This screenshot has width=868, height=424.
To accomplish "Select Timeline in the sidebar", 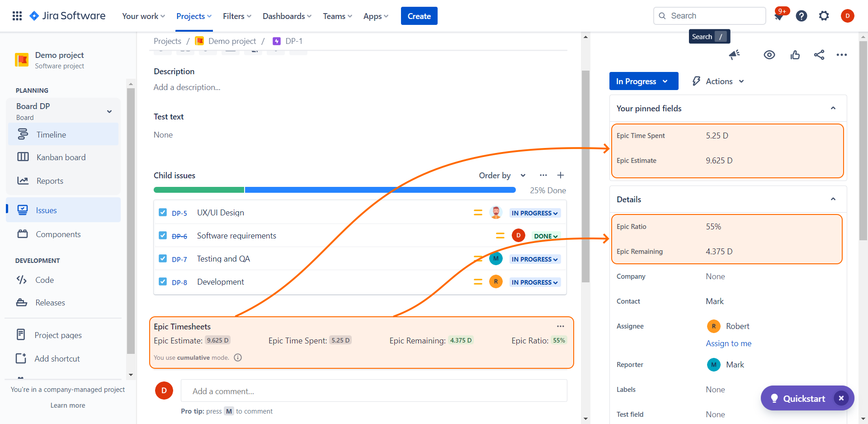I will (x=51, y=134).
